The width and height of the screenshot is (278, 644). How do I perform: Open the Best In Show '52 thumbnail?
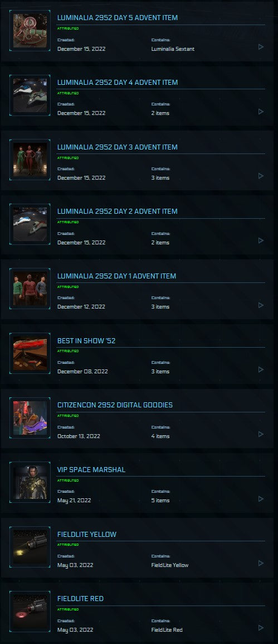coord(30,354)
